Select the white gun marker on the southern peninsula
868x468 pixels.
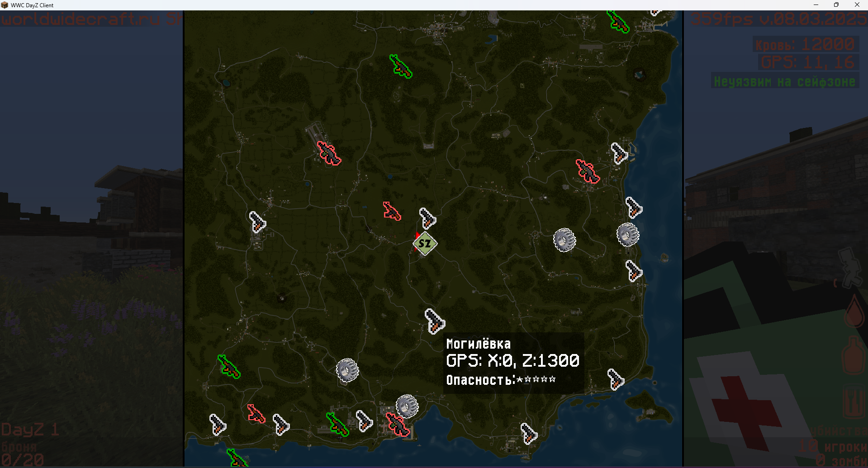coord(529,433)
